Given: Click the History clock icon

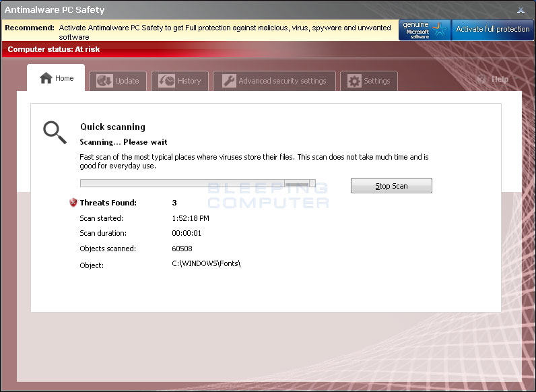Looking at the screenshot, I should pos(166,81).
